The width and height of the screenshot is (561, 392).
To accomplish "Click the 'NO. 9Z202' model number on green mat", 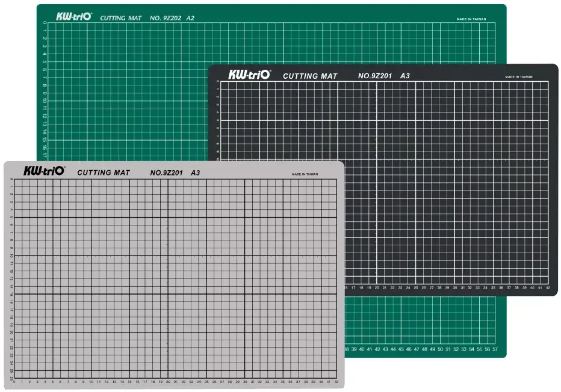I will tap(165, 18).
